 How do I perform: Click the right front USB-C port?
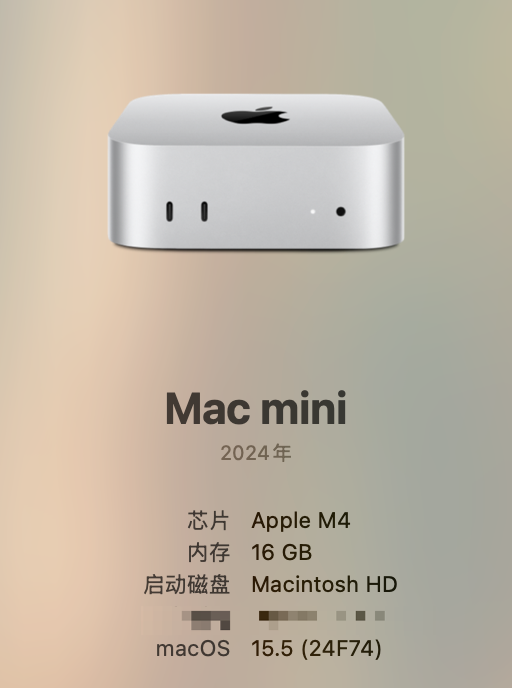tap(204, 211)
